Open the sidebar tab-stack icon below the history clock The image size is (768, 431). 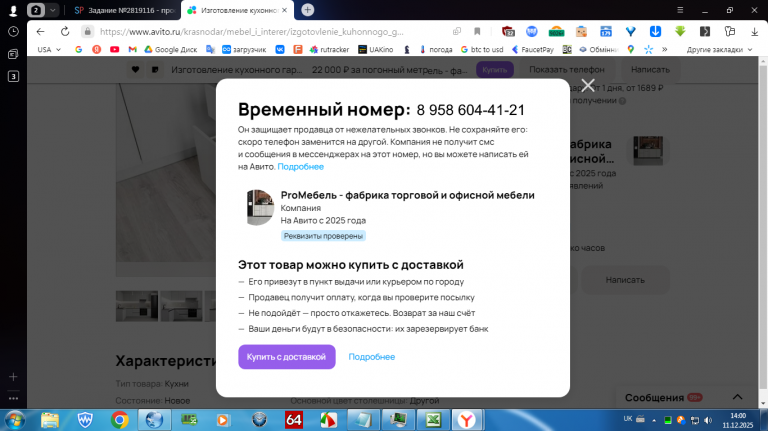coord(13,54)
